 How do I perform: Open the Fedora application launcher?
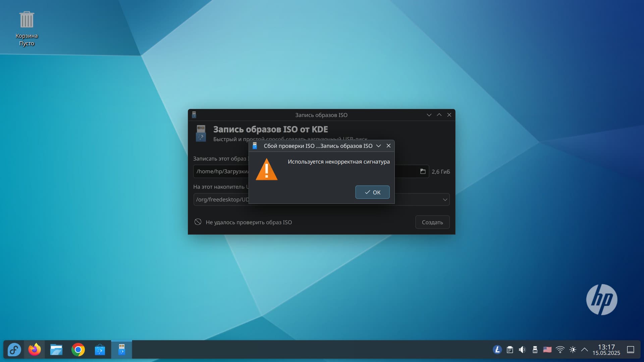point(14,350)
